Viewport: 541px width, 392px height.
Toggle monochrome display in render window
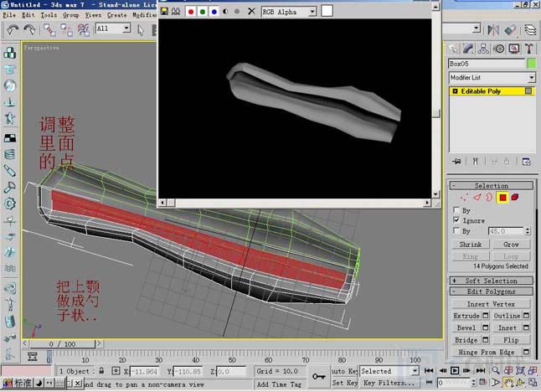[x=237, y=12]
